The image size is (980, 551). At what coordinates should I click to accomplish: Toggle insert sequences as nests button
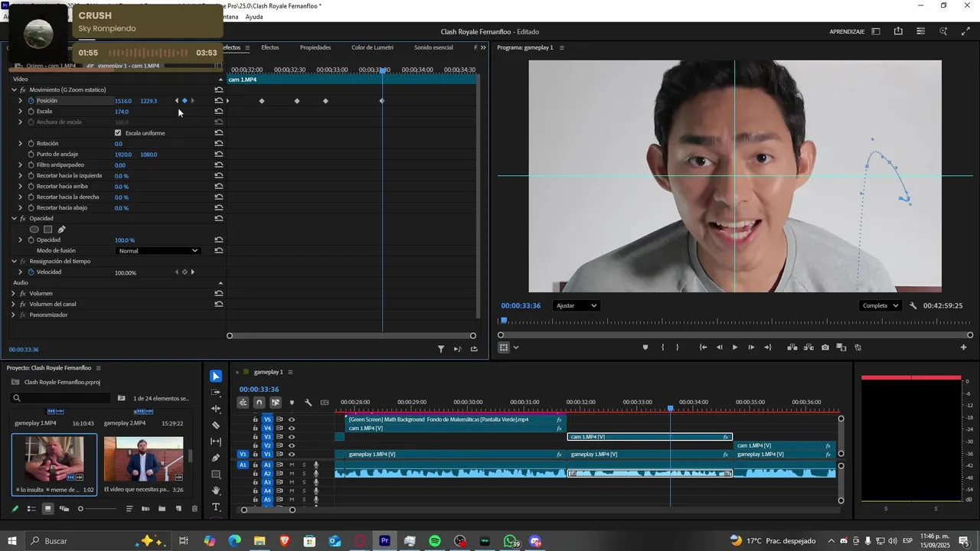243,403
